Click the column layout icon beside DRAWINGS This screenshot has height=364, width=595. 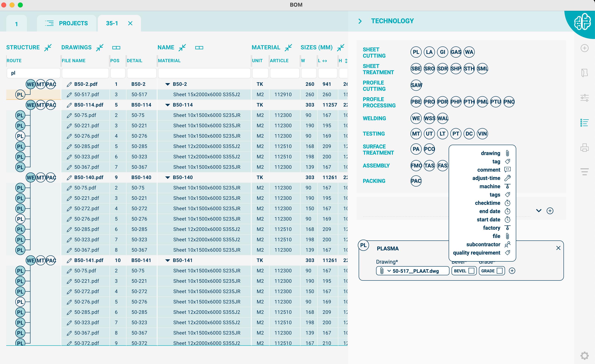point(116,48)
